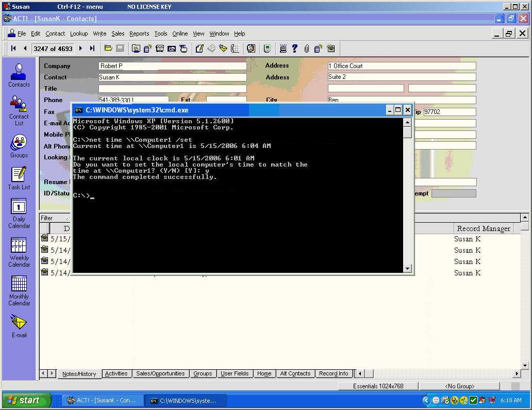Switch to the Sales/Opportunities tab

160,373
